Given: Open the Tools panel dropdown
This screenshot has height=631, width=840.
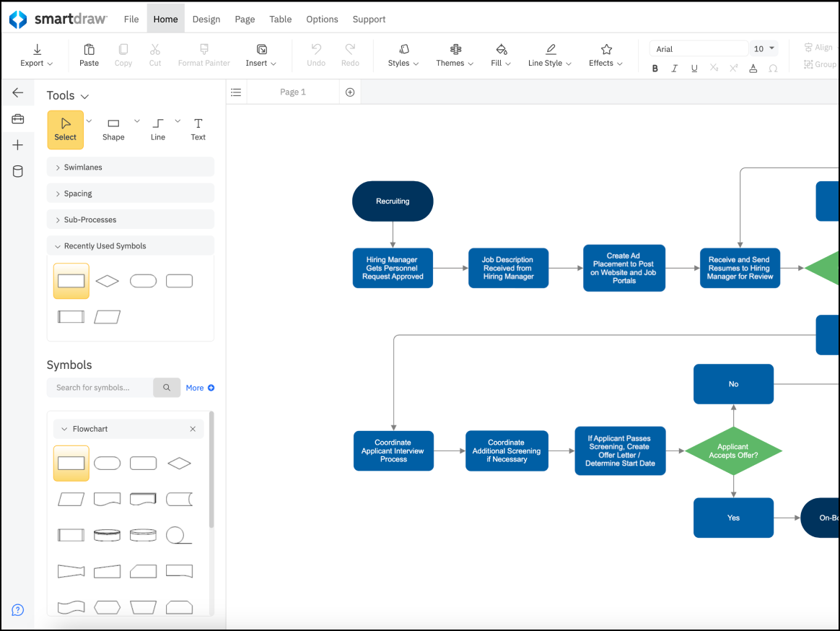Looking at the screenshot, I should point(68,95).
